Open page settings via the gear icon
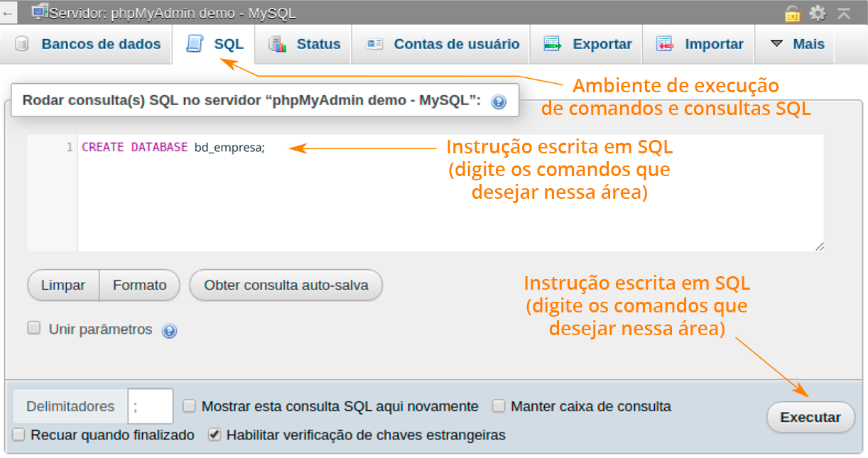 coord(818,13)
